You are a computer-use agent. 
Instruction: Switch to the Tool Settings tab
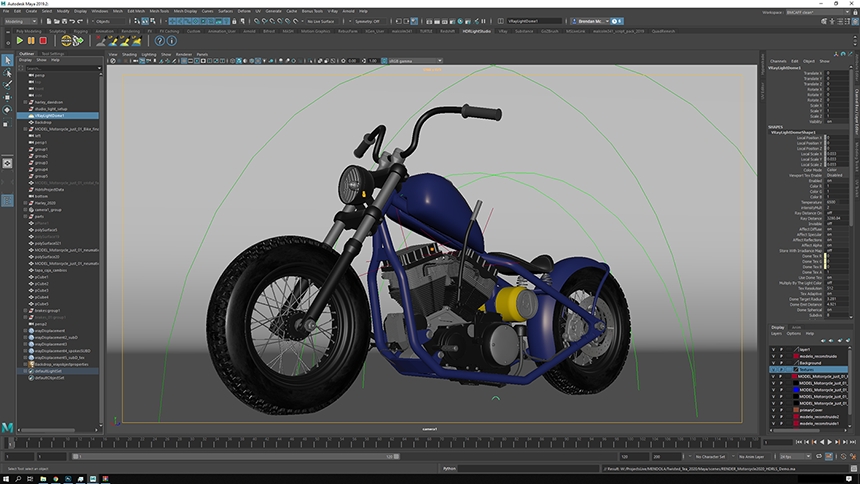pos(53,54)
